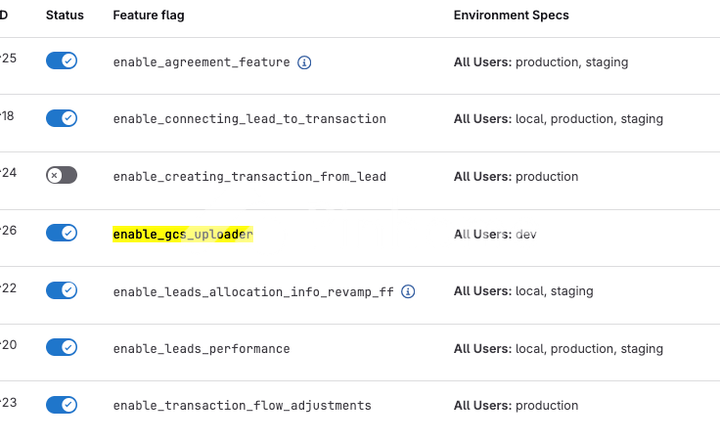
Task: Click the Environment Specs column header
Action: [x=511, y=16]
